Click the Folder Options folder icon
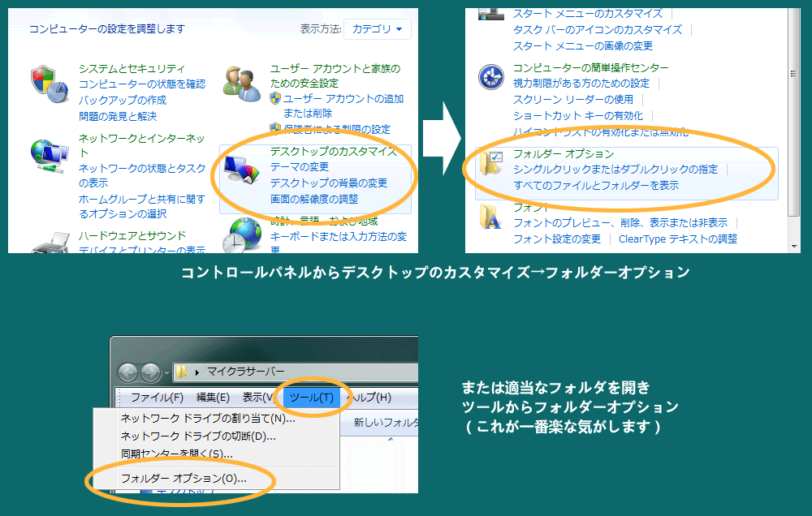 tap(491, 163)
